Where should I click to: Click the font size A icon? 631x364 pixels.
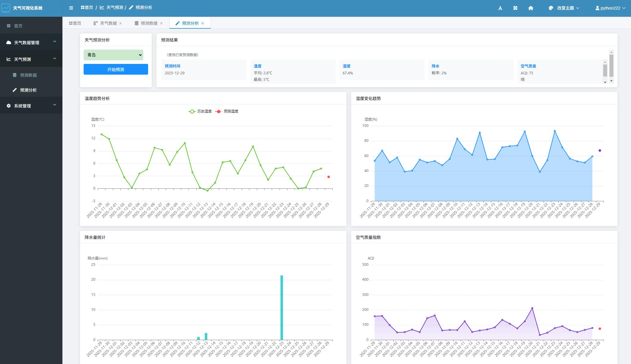[500, 8]
